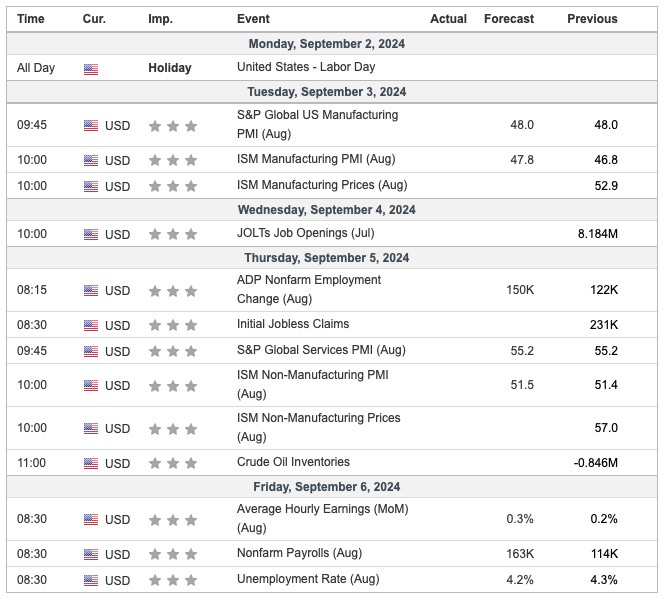
Task: Open ISM Manufacturing PMI (Aug) event
Action: (x=316, y=159)
